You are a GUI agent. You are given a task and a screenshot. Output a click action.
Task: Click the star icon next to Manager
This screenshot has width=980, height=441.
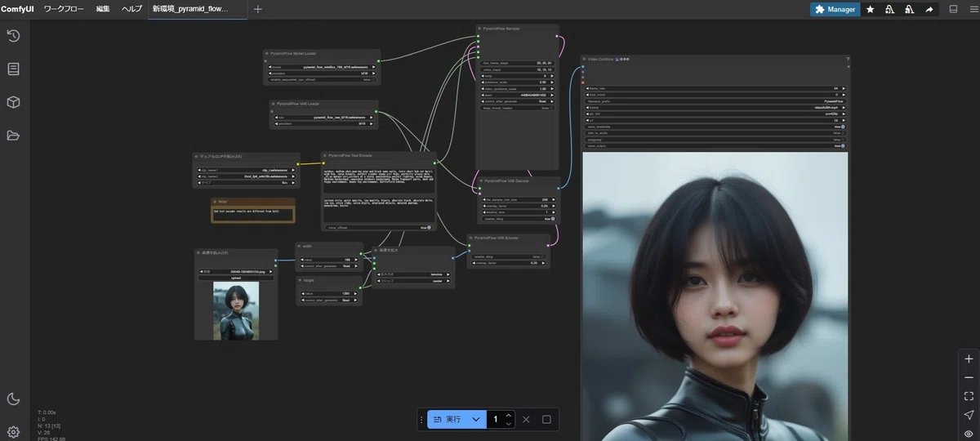pos(871,9)
